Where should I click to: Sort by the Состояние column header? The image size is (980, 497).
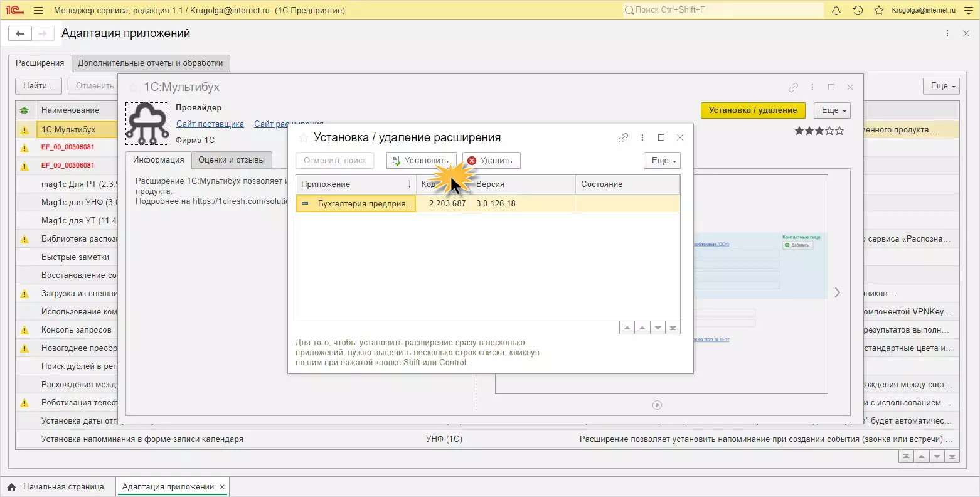click(627, 184)
